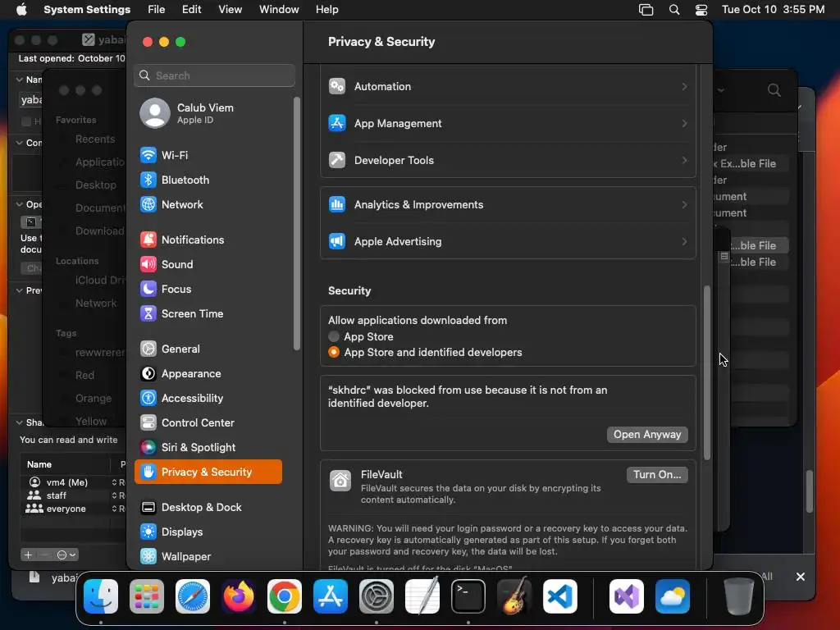Open the App Management row
Image resolution: width=840 pixels, height=630 pixels.
point(508,123)
